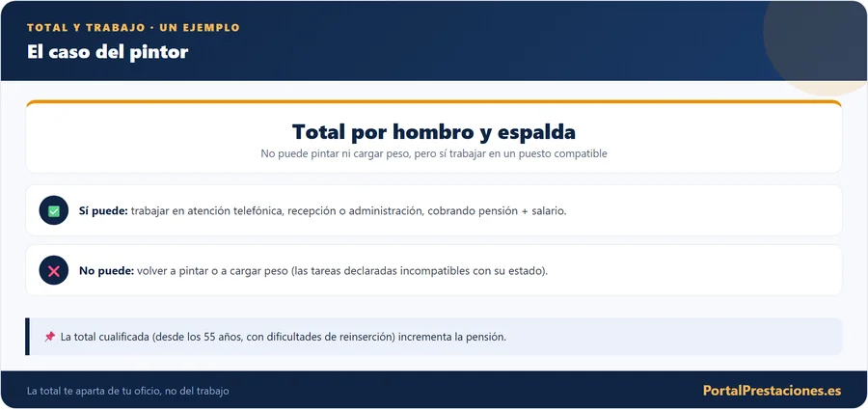
Task: Click the 'No puede:' bold label
Action: (x=106, y=271)
